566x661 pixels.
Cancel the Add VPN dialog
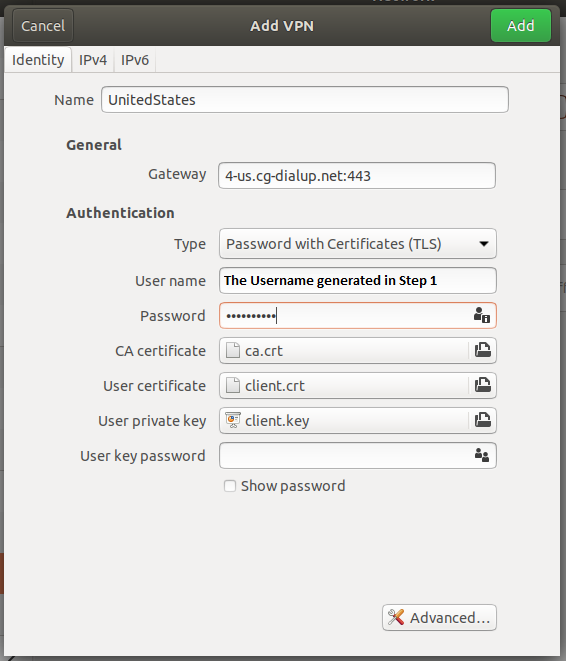[43, 26]
